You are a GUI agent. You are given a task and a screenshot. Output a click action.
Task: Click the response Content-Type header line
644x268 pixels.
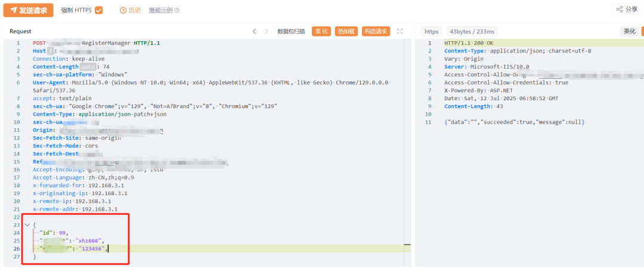tap(518, 51)
